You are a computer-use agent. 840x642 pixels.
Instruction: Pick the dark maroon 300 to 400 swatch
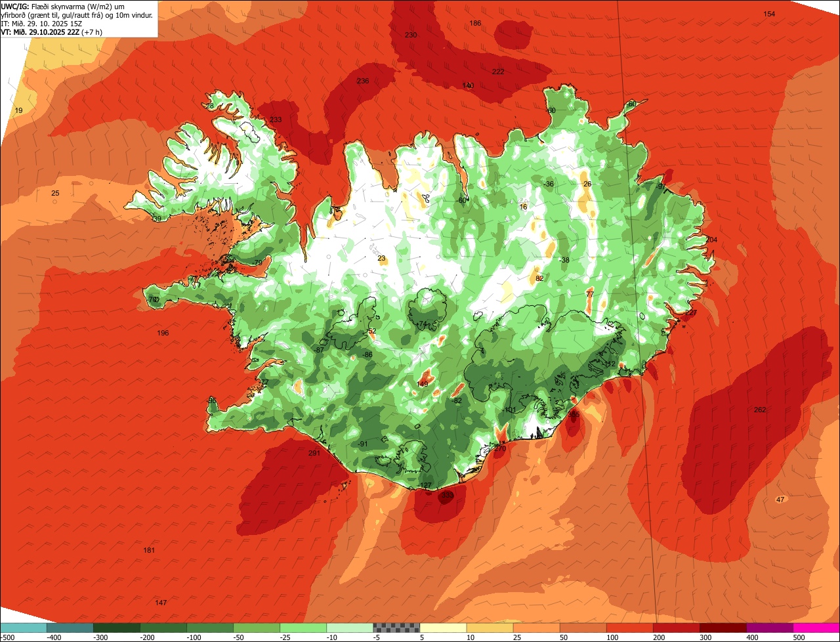click(723, 628)
